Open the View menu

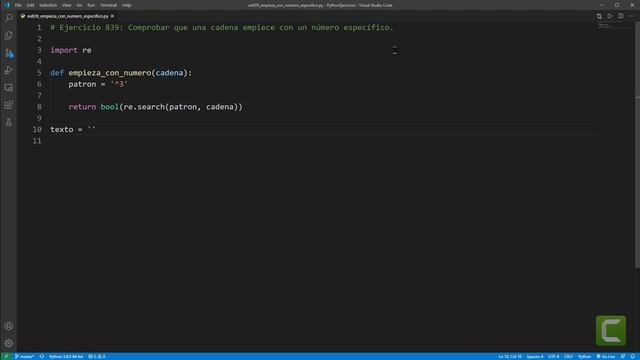pos(67,5)
